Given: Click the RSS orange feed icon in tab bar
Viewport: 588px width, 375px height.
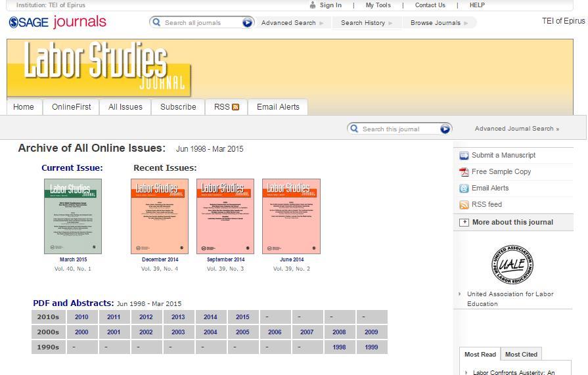Looking at the screenshot, I should tap(235, 107).
